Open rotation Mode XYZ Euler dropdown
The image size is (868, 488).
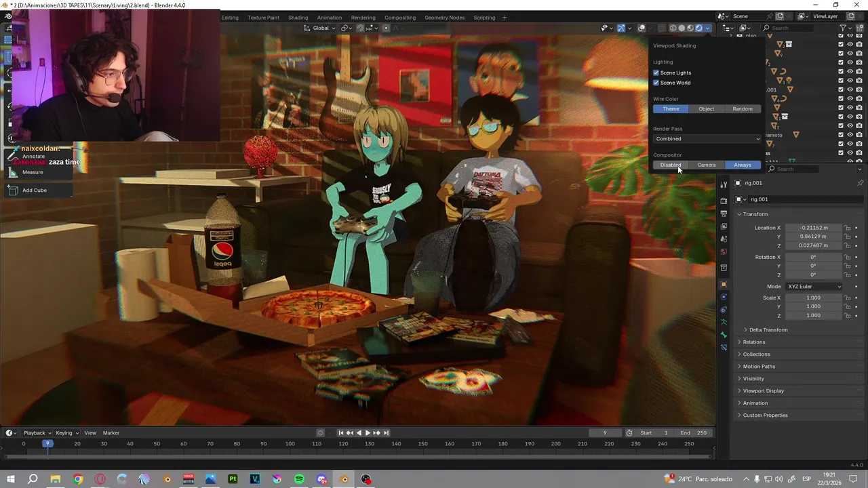click(814, 287)
